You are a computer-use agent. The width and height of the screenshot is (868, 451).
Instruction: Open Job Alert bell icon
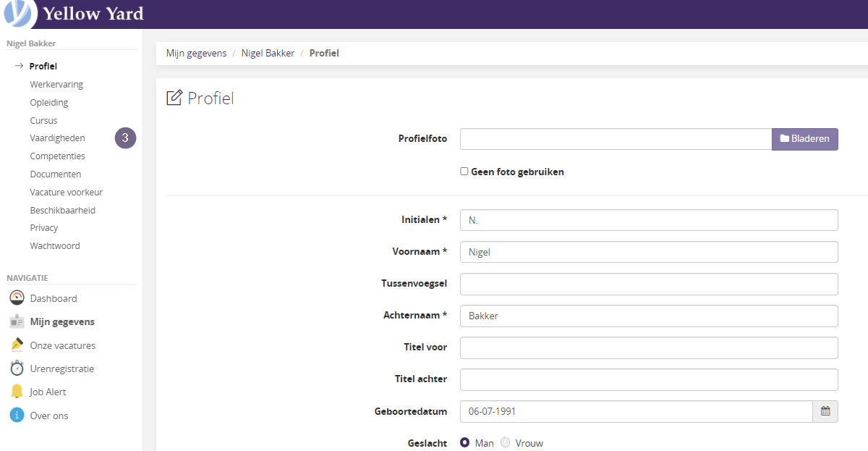(17, 392)
